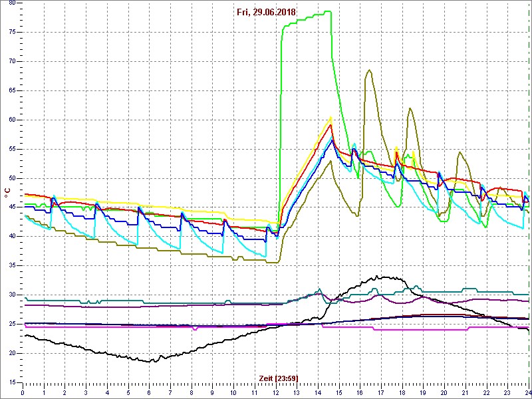Select hour 0 on the time axis
The width and height of the screenshot is (532, 399).
coord(23,392)
